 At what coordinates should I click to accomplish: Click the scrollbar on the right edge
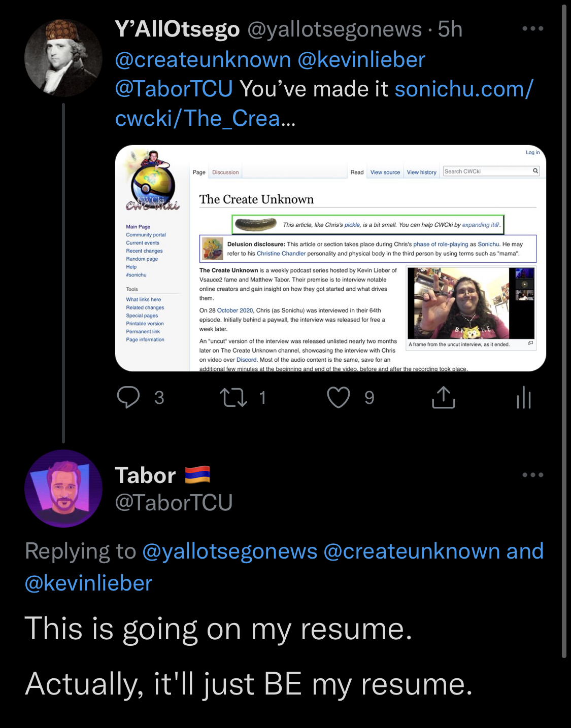pos(564,330)
